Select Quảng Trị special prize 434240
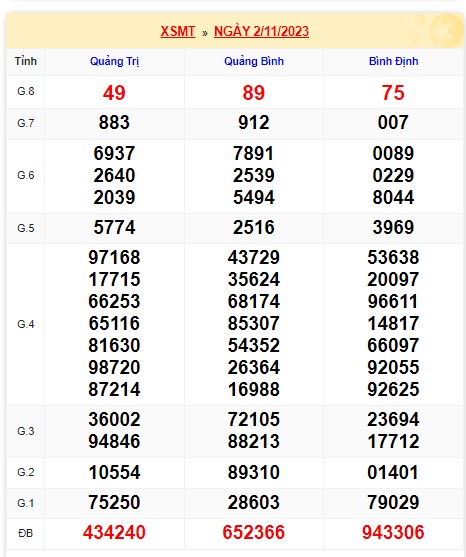Image resolution: width=466 pixels, height=557 pixels. (114, 532)
